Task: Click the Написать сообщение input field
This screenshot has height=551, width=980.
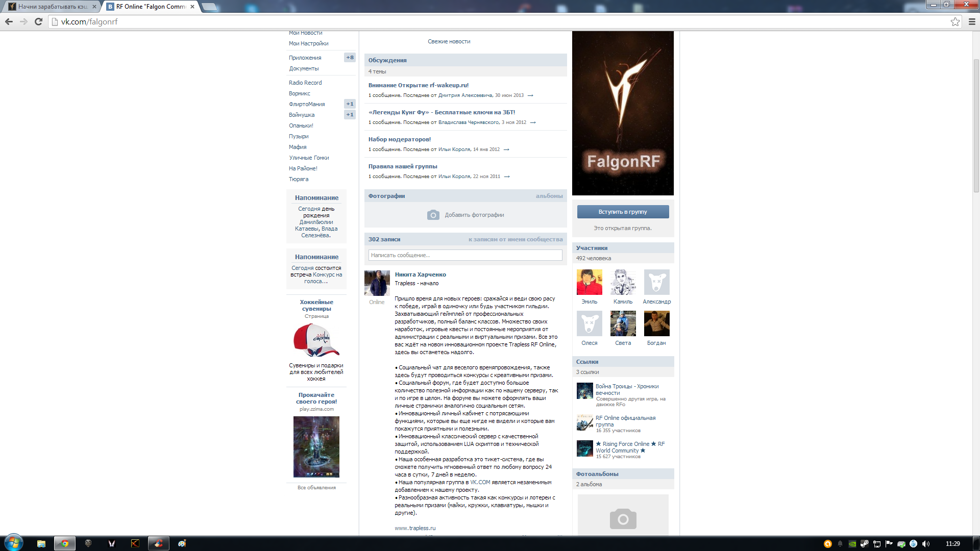Action: pyautogui.click(x=465, y=255)
